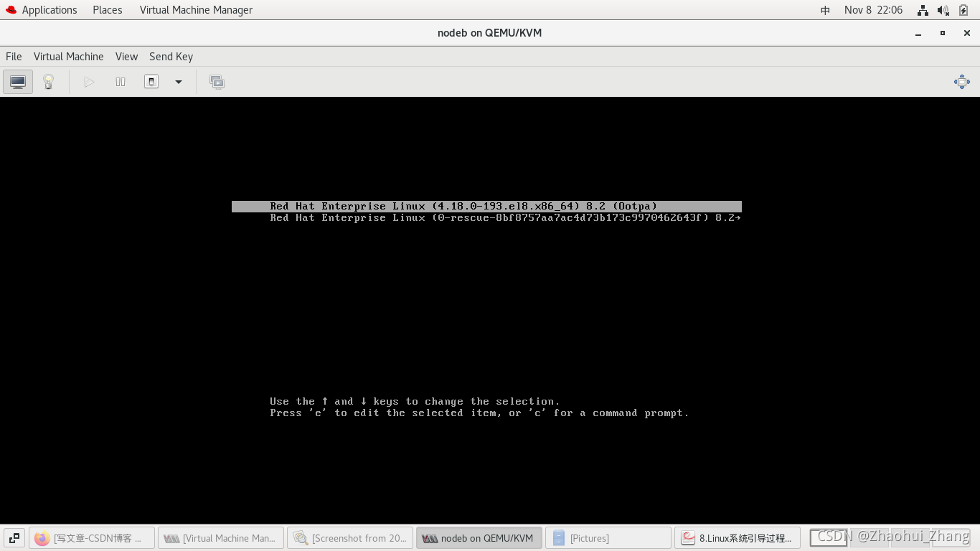Unmute system volume from tray speaker icon

click(942, 9)
